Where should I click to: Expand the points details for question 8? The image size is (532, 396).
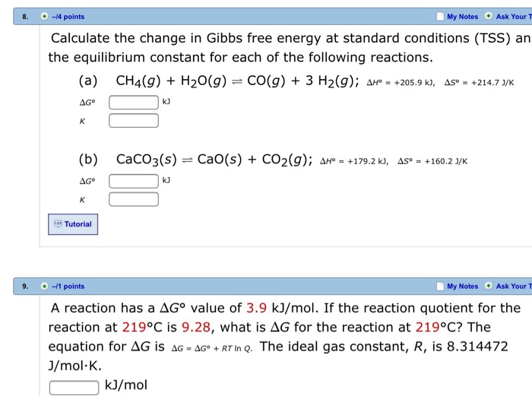pyautogui.click(x=45, y=16)
